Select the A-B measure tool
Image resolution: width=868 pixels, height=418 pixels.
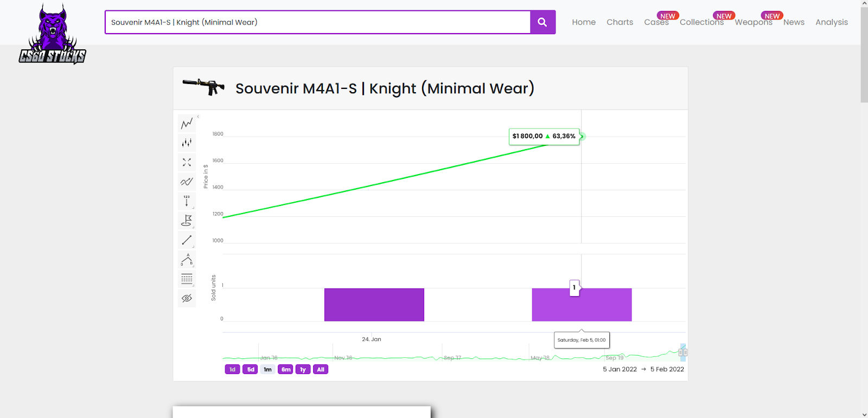(x=187, y=260)
